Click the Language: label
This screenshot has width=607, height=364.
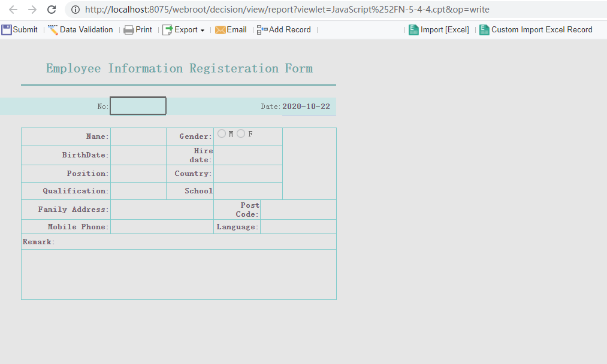tap(238, 227)
